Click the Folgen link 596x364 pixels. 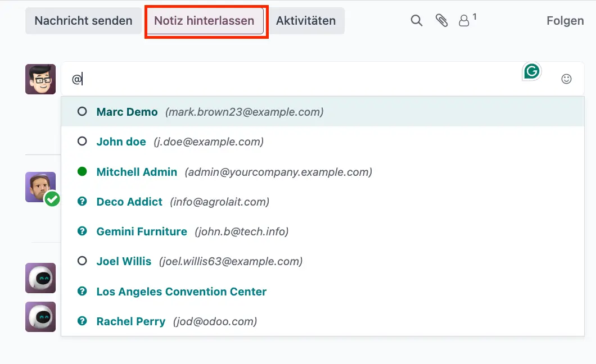point(565,21)
